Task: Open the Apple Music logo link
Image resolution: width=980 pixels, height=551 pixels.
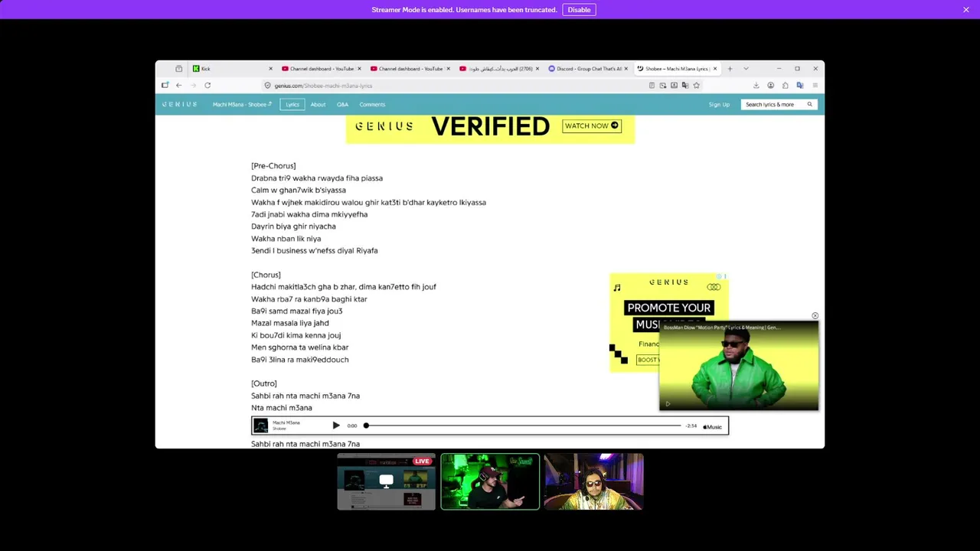Action: tap(713, 426)
